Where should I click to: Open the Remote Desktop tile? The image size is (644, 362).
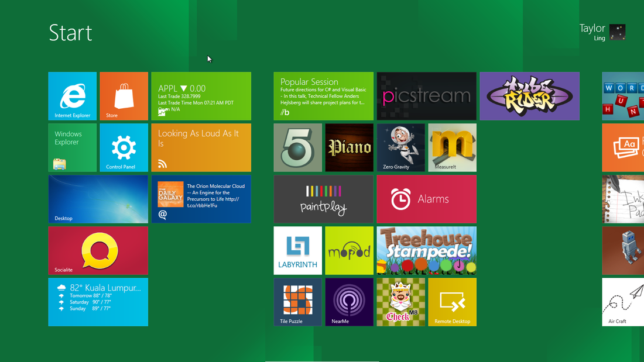452,302
